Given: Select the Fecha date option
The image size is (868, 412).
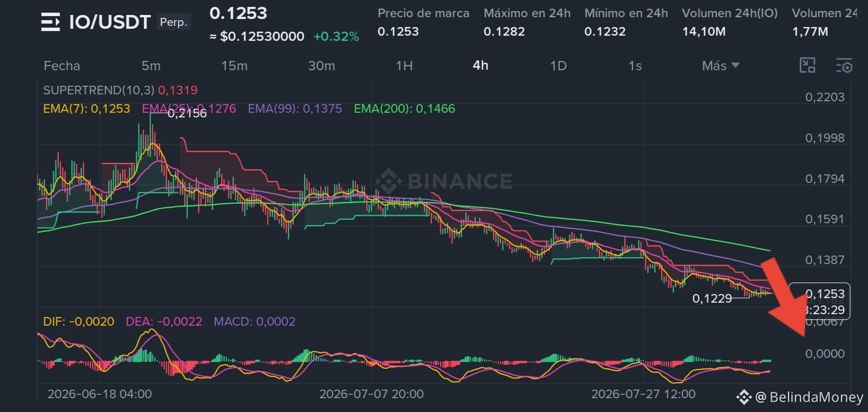Looking at the screenshot, I should 62,66.
